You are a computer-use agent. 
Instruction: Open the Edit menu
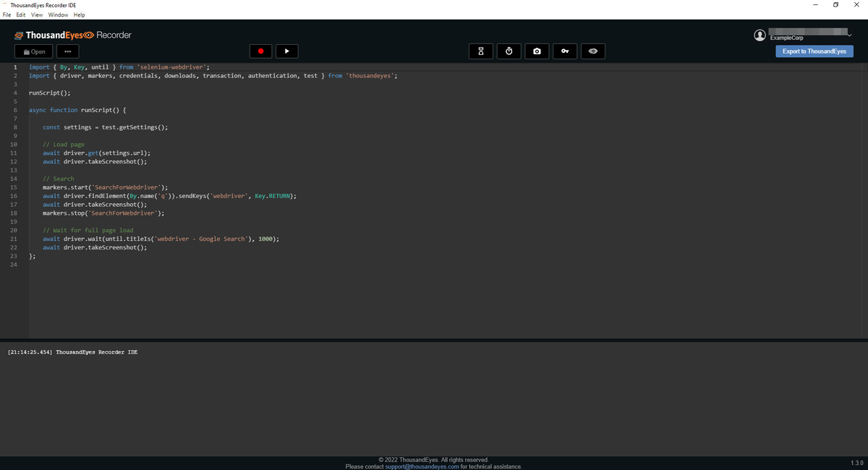click(21, 15)
